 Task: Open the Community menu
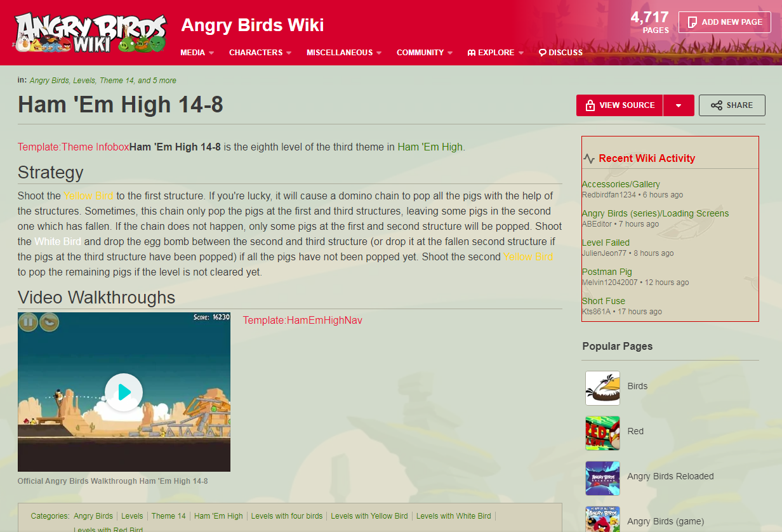(425, 53)
